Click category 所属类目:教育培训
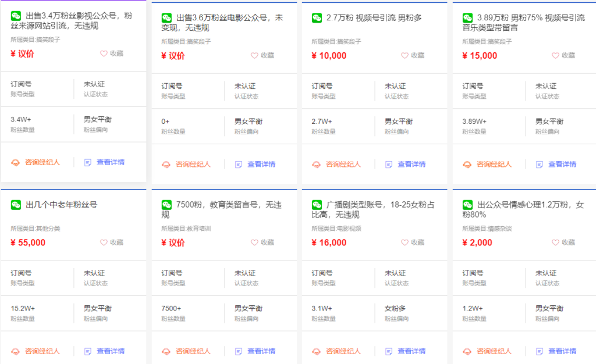 pyautogui.click(x=186, y=229)
